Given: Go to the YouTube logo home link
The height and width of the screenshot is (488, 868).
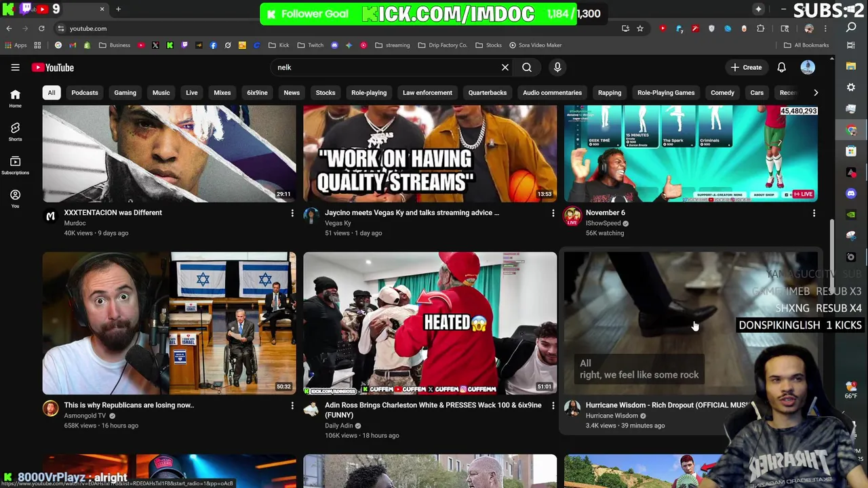Looking at the screenshot, I should coord(52,67).
